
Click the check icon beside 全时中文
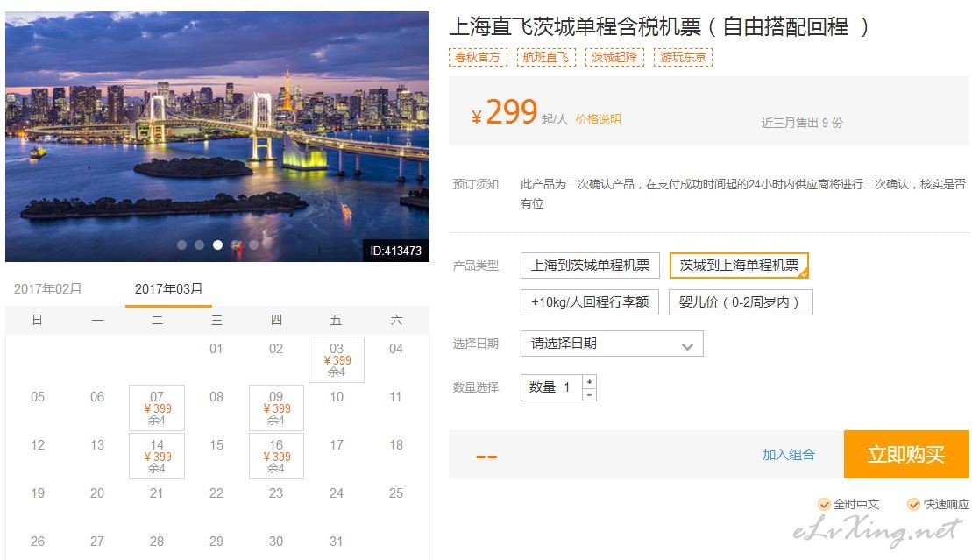coord(824,504)
